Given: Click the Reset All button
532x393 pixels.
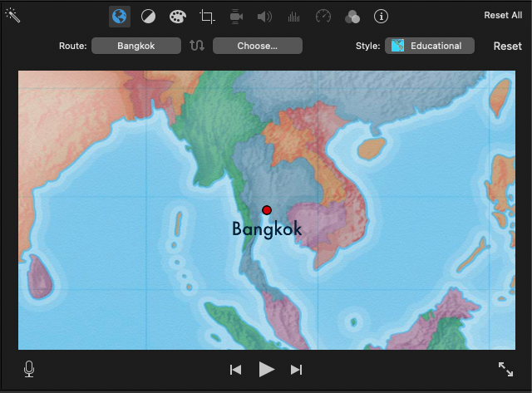Looking at the screenshot, I should click(503, 15).
